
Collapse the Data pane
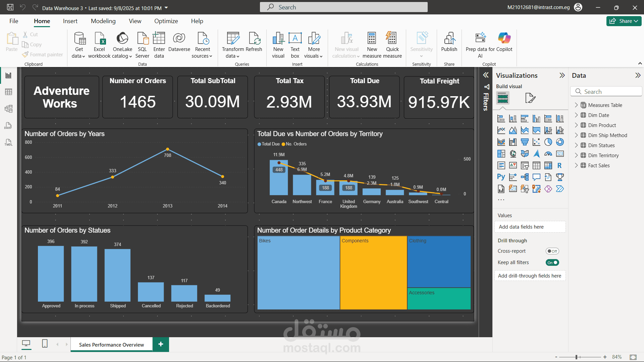coord(638,75)
